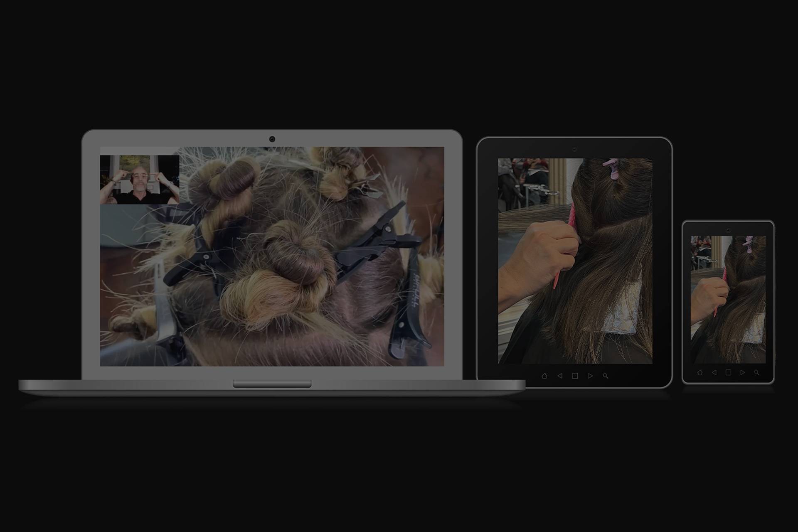Click the presenter picture-in-picture video on the laptop
The width and height of the screenshot is (798, 532).
tap(139, 180)
